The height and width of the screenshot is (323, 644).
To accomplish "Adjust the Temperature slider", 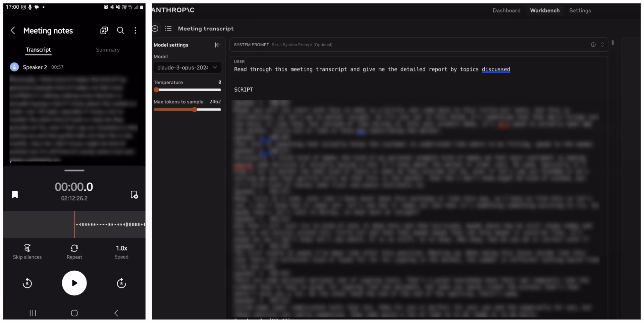I will pyautogui.click(x=156, y=90).
